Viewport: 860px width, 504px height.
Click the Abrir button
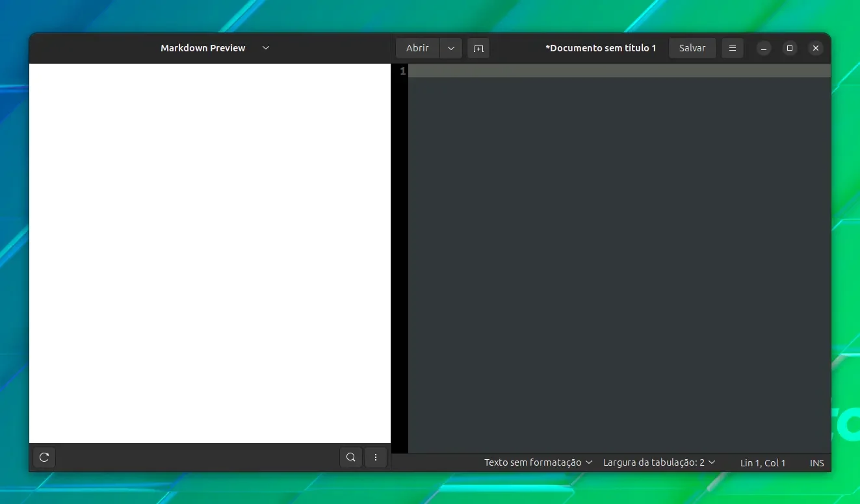417,48
